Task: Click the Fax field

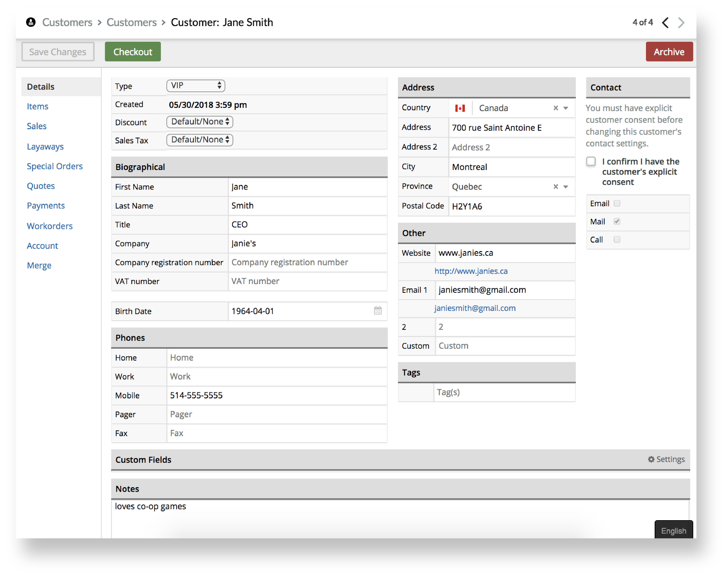Action: click(277, 433)
